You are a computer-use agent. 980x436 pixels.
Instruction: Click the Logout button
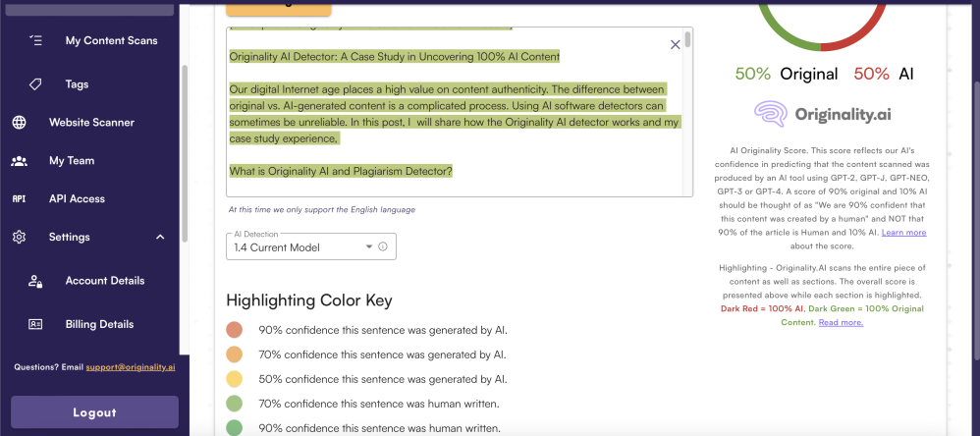pos(94,412)
